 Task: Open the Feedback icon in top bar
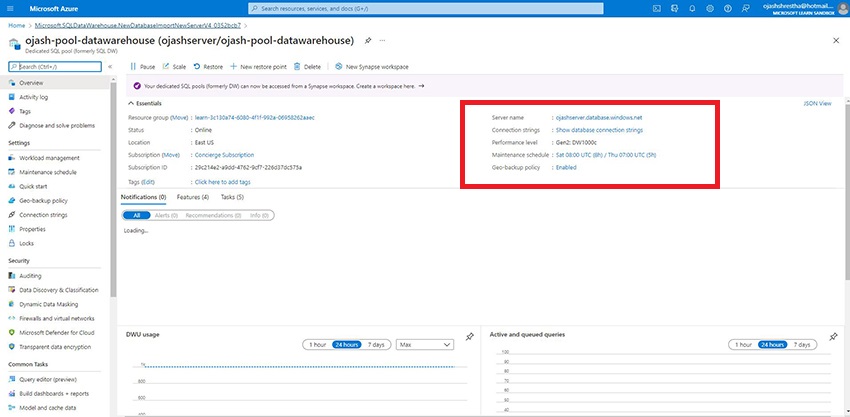[x=746, y=9]
